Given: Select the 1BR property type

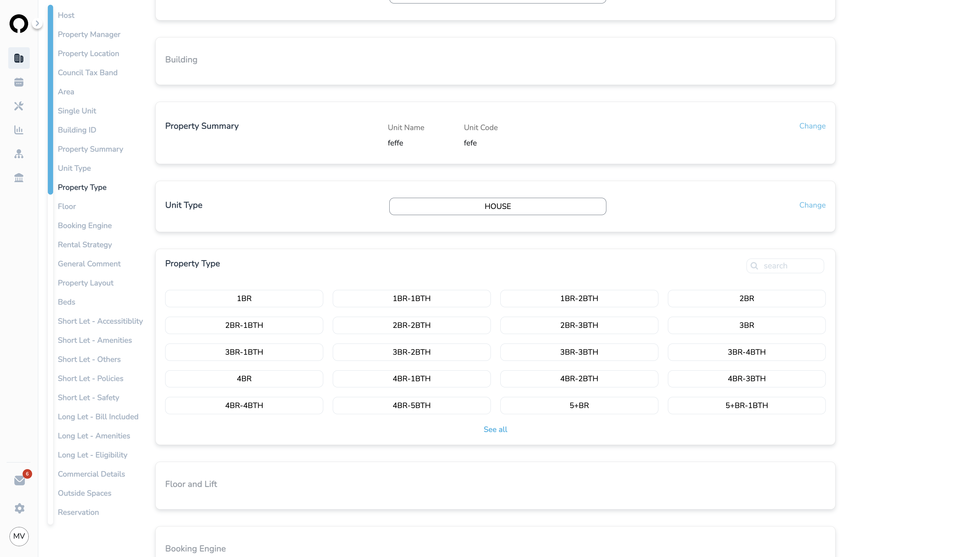Looking at the screenshot, I should coord(244,298).
